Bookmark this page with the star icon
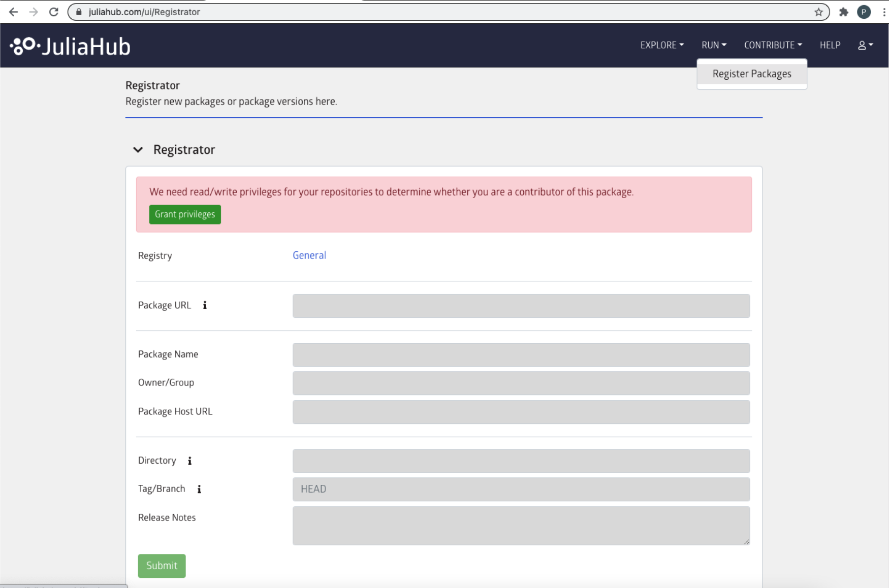The height and width of the screenshot is (588, 889). 818,12
